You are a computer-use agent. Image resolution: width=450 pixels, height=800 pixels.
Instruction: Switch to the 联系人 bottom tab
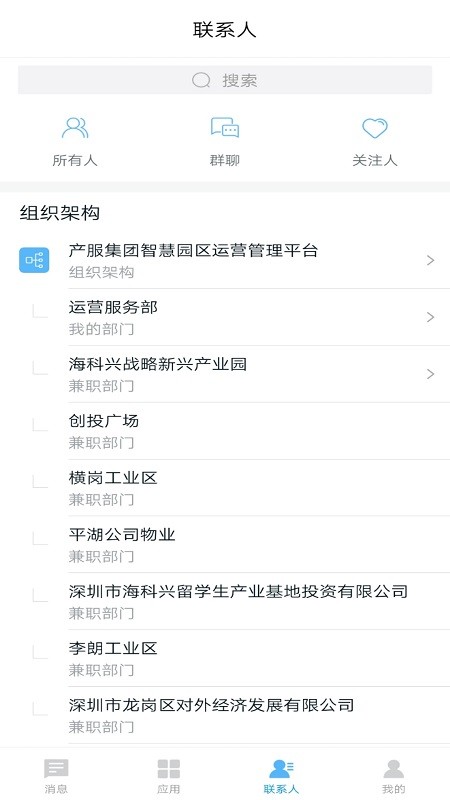click(281, 776)
